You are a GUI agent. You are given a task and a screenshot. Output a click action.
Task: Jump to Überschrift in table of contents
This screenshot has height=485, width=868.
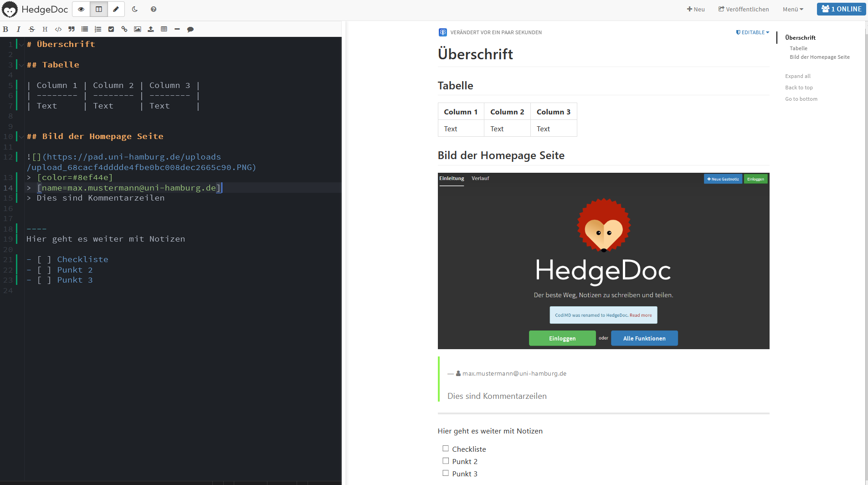pyautogui.click(x=801, y=38)
